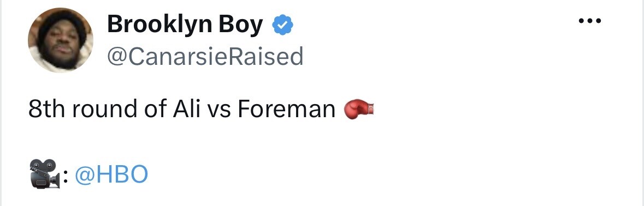
Task: Click the "@" symbol in the CanarsieRaised handle
Action: pyautogui.click(x=118, y=57)
